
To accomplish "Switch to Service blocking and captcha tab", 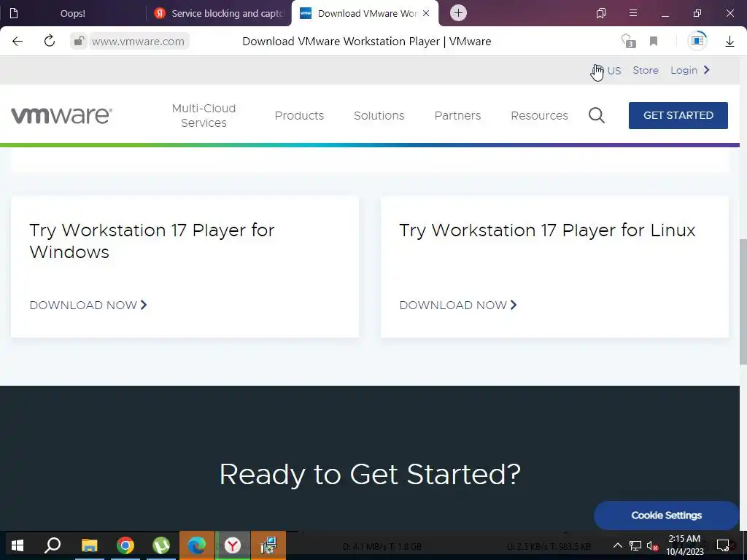I will point(220,13).
